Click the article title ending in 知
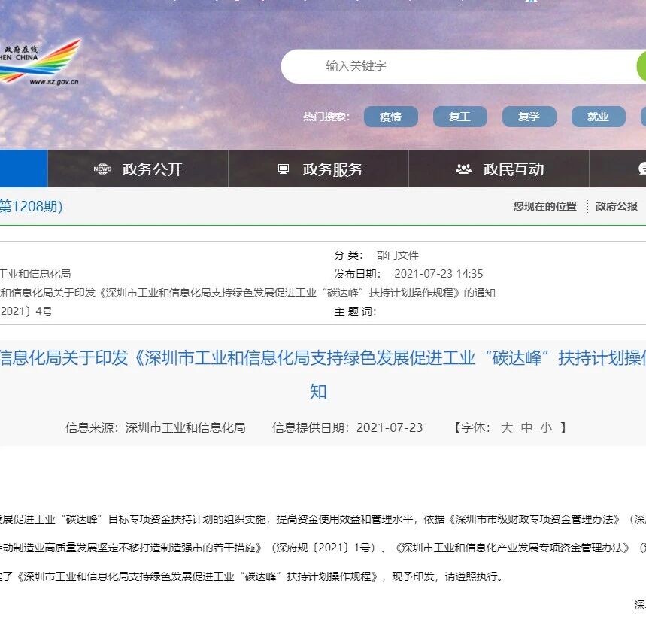Image resolution: width=646 pixels, height=644 pixels. [323, 375]
